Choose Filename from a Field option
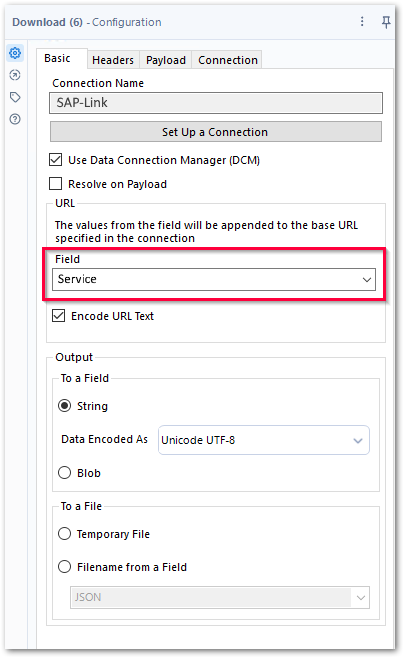The height and width of the screenshot is (658, 404). pos(65,567)
